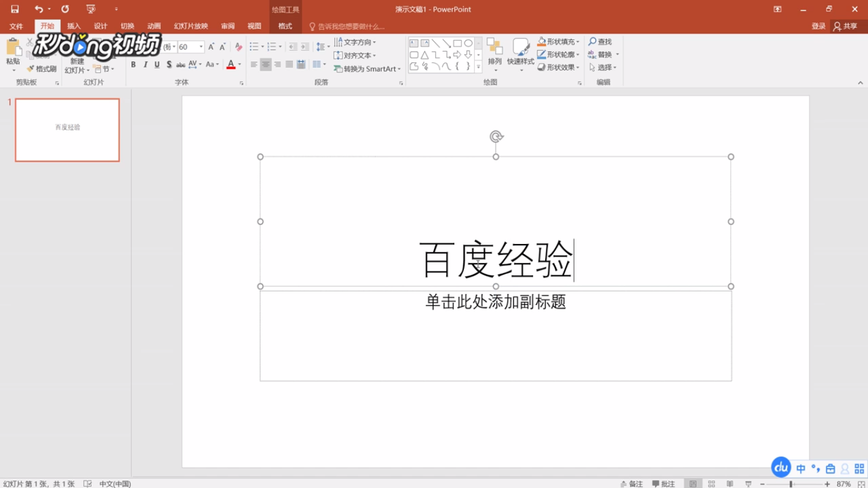This screenshot has height=488, width=868.
Task: Open Find (查找) search tool
Action: [600, 42]
